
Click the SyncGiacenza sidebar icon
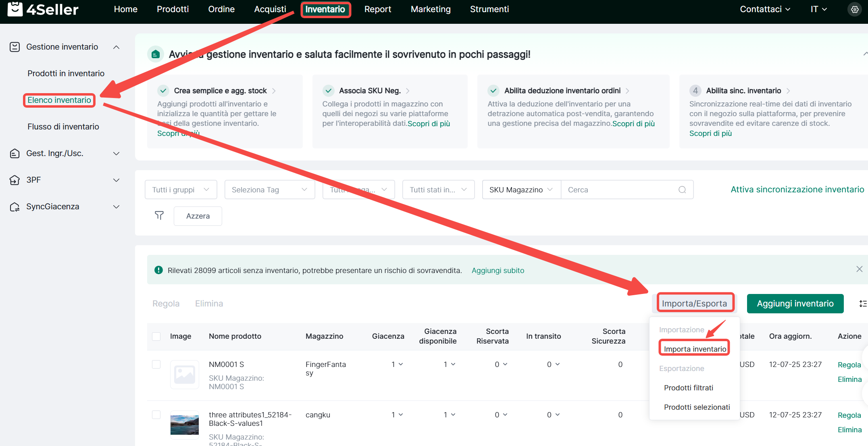(x=15, y=206)
